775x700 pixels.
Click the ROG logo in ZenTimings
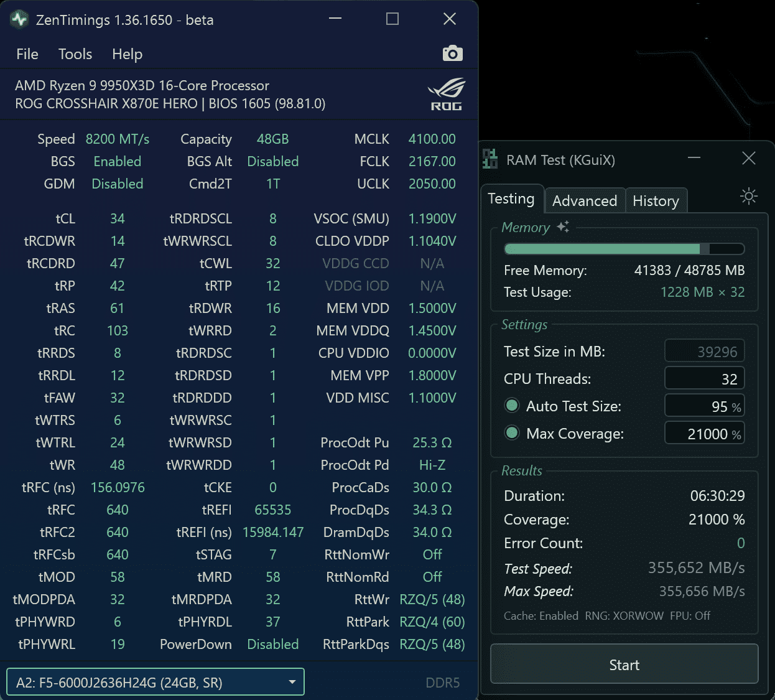pyautogui.click(x=447, y=95)
